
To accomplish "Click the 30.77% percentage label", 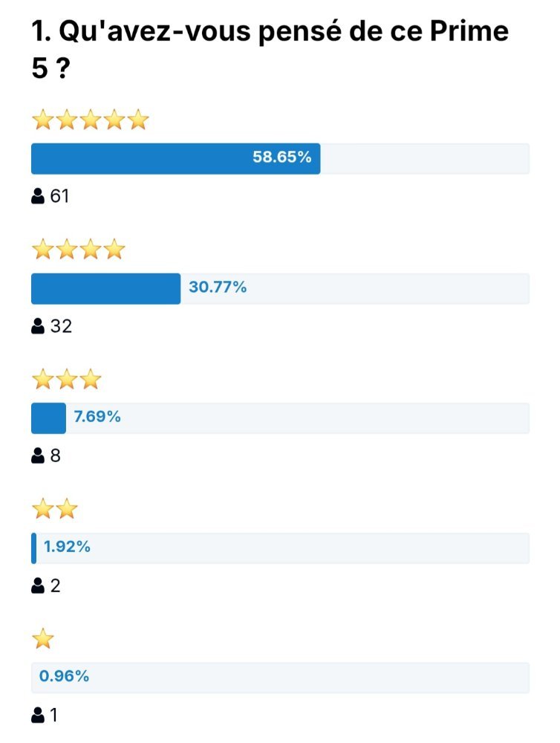I will pos(218,287).
